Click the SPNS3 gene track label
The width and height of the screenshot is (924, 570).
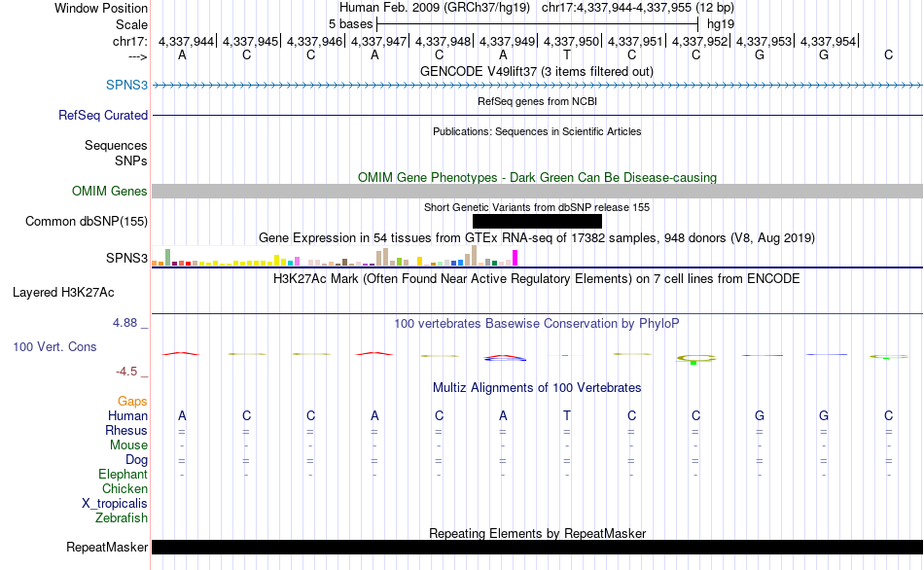point(126,85)
